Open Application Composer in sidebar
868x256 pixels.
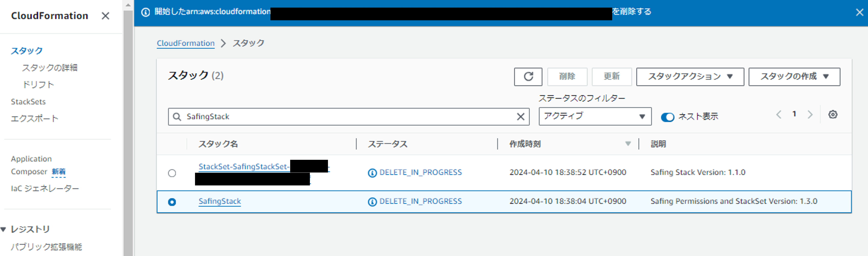click(x=31, y=165)
